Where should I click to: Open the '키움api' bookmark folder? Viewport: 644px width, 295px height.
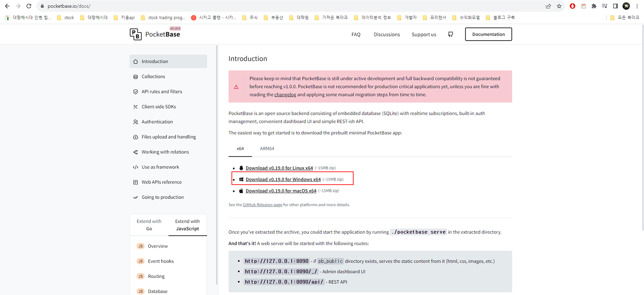pos(124,18)
